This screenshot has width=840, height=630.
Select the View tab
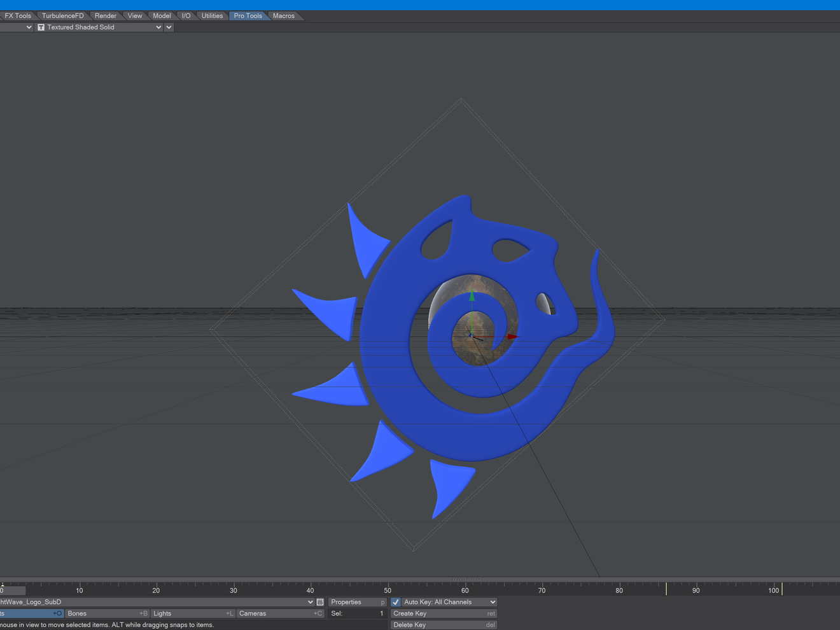point(134,16)
